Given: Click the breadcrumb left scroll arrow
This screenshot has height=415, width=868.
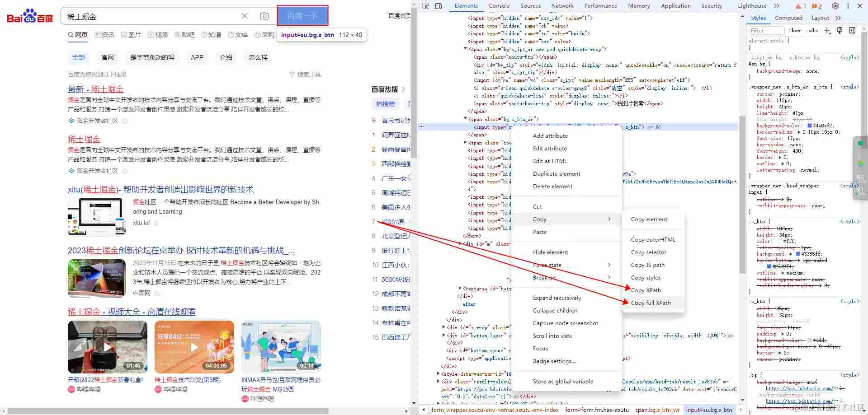Looking at the screenshot, I should pos(424,410).
